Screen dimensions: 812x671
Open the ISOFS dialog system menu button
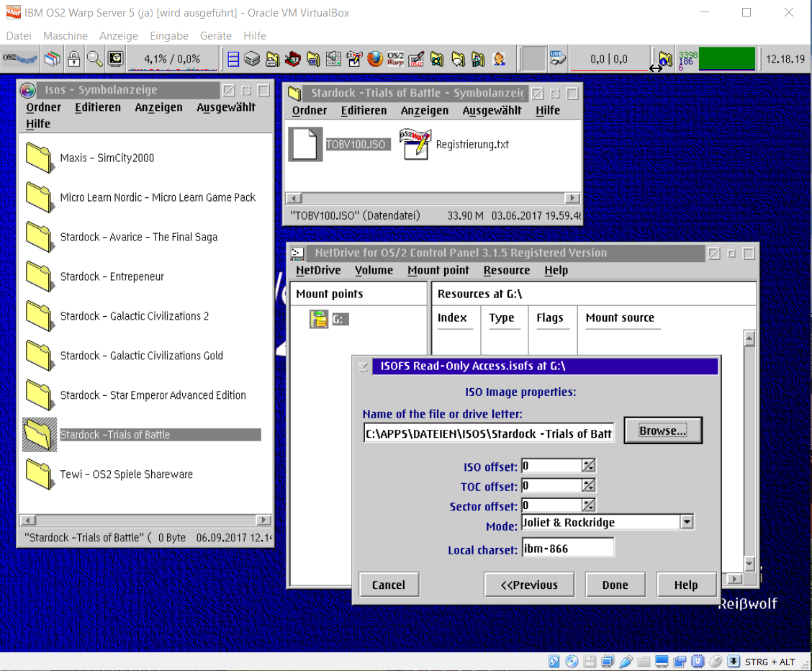pos(364,366)
